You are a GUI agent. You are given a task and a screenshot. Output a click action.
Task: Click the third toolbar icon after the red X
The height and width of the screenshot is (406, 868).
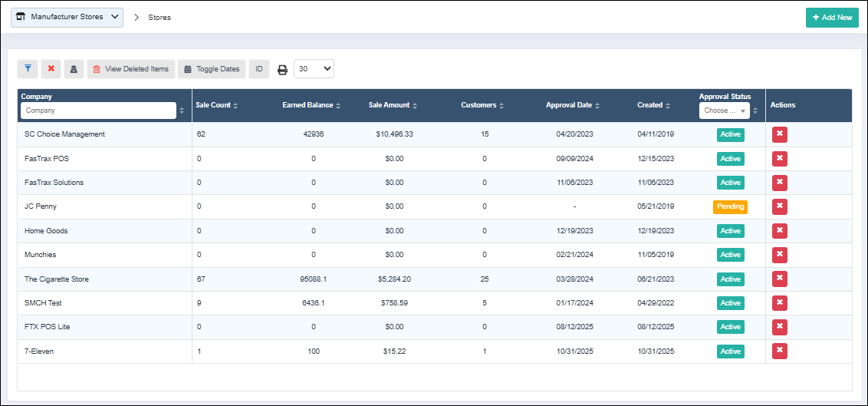[x=74, y=69]
